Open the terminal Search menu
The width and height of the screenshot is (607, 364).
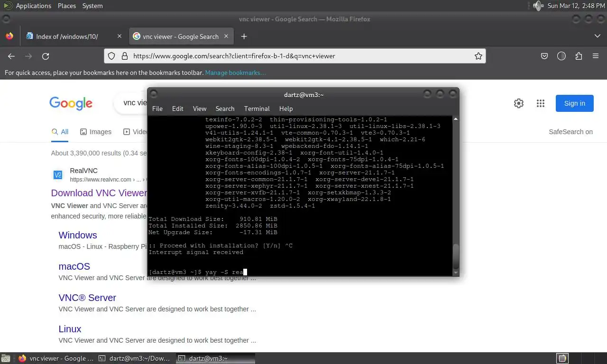pyautogui.click(x=225, y=109)
